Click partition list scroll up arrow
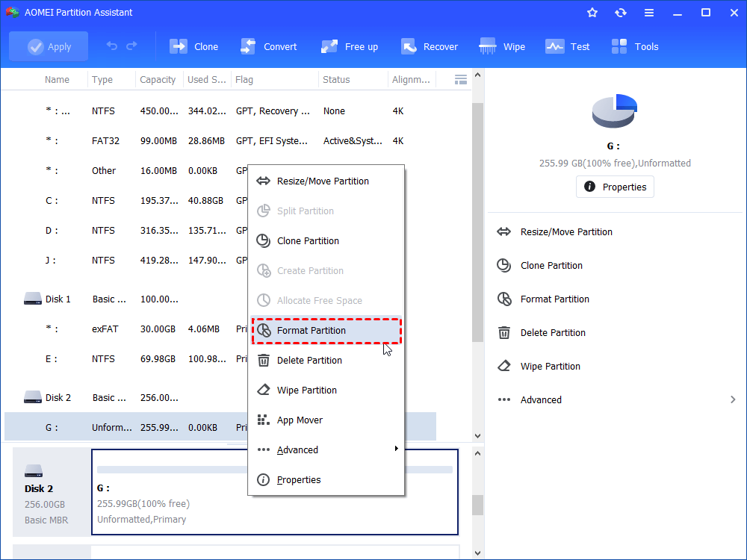Image resolution: width=747 pixels, height=560 pixels. [x=478, y=75]
